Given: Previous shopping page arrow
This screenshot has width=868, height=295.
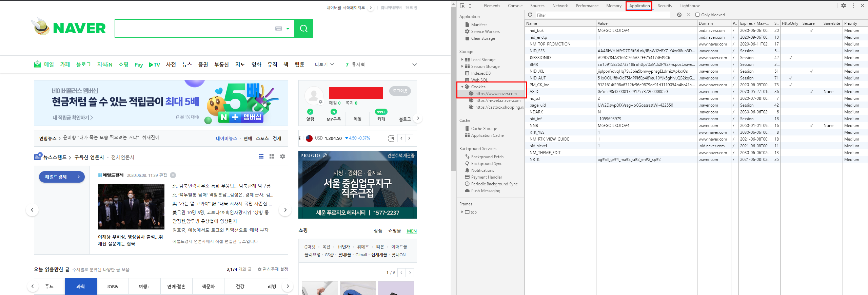Looking at the screenshot, I should (x=402, y=273).
